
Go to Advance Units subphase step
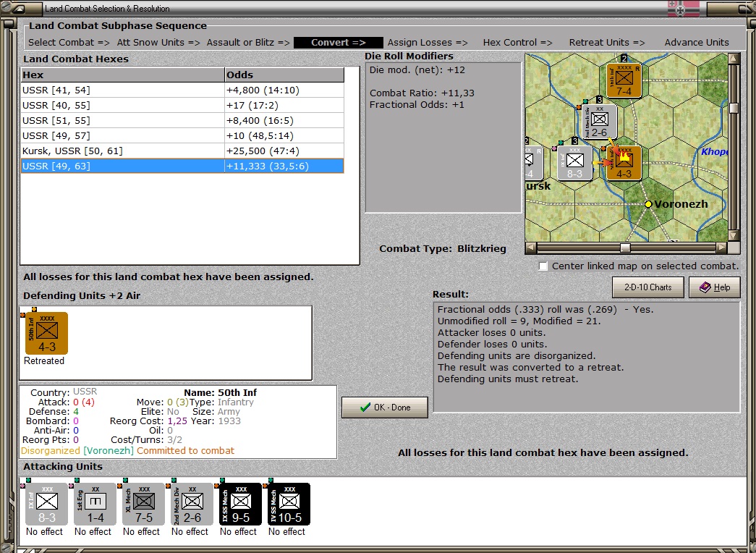pos(697,43)
